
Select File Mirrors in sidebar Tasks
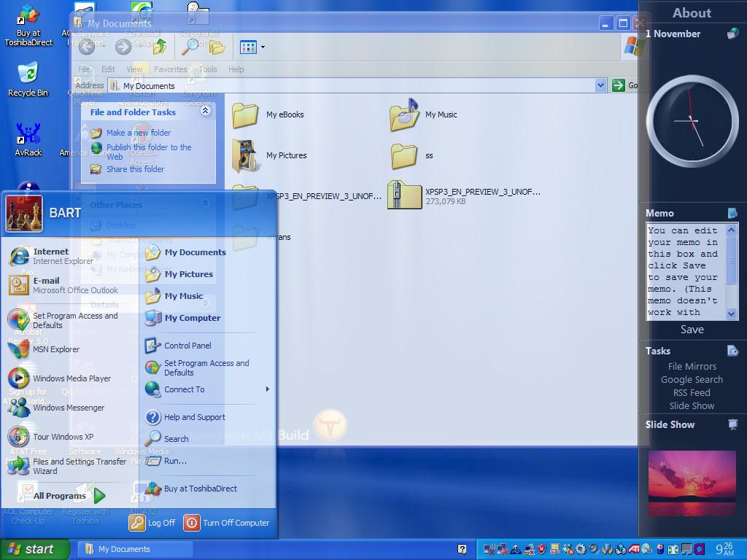click(692, 367)
